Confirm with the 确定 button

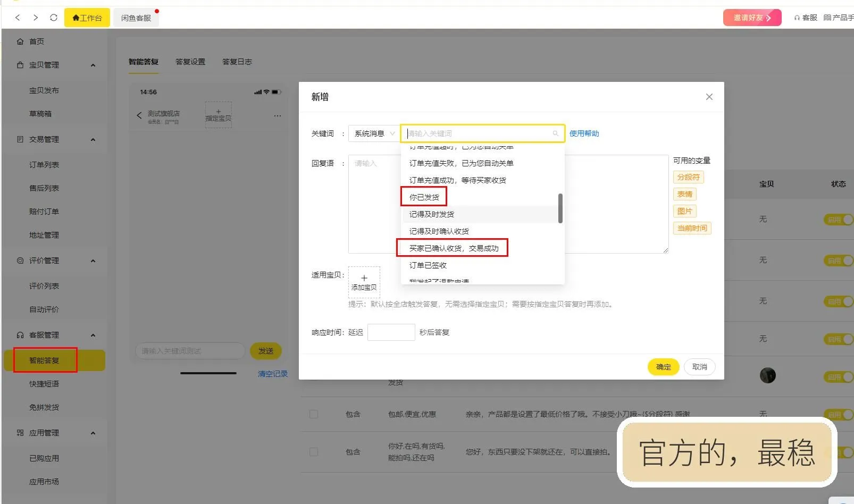[x=663, y=367]
